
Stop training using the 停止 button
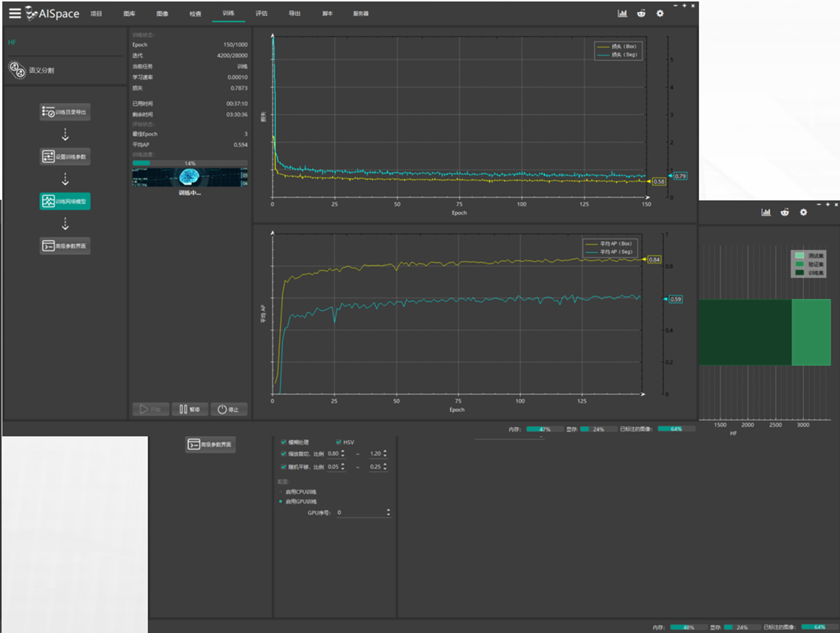tap(228, 409)
